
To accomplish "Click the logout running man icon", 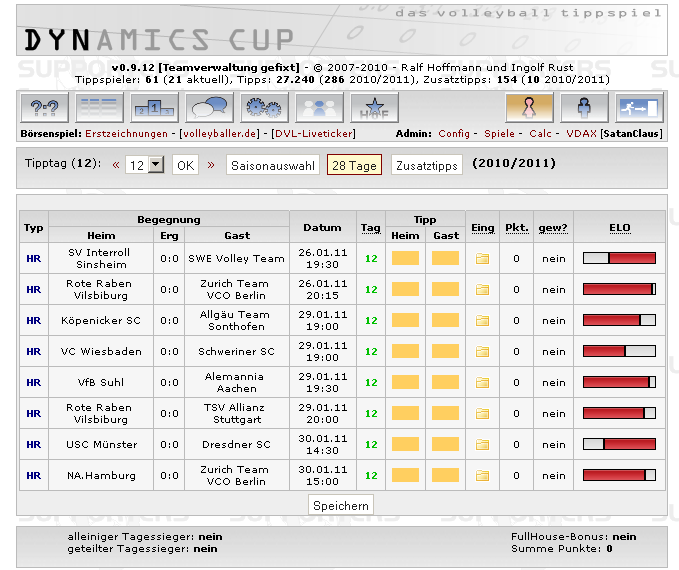I will click(639, 107).
